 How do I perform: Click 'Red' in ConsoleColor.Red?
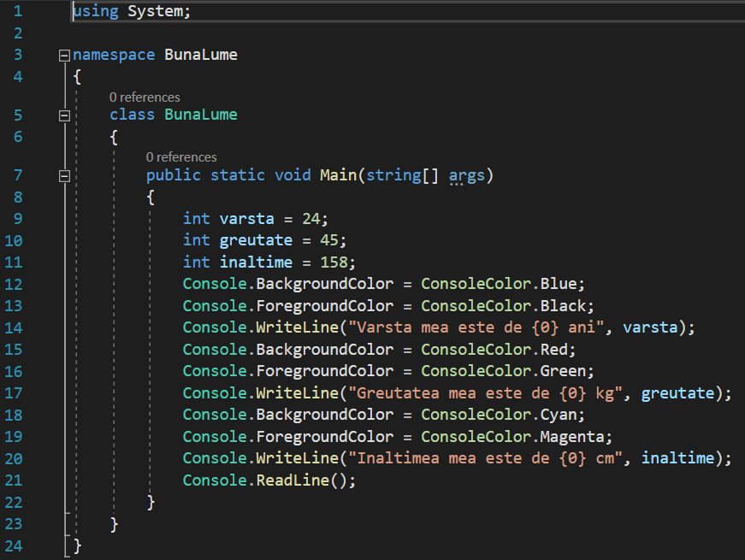click(554, 350)
